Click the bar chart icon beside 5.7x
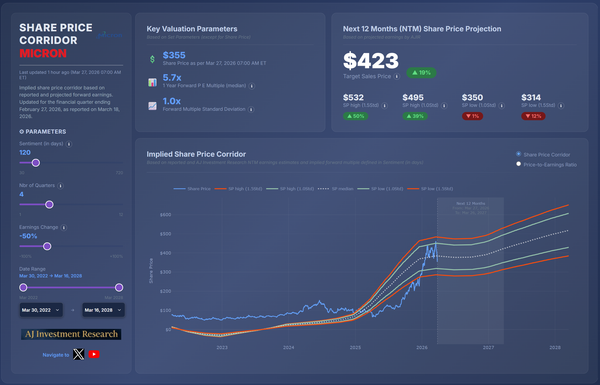Viewport: 600px width, 385px height. [152, 82]
